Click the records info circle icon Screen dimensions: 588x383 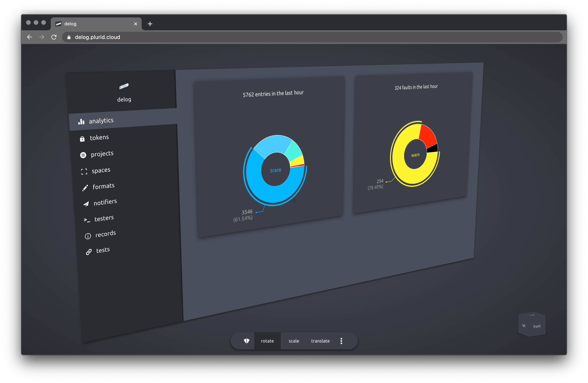pyautogui.click(x=88, y=236)
